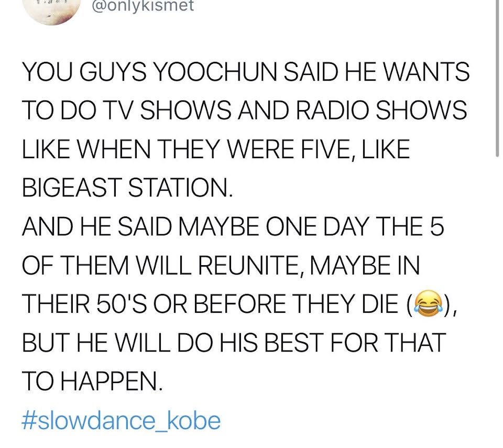Click the word 'RADIO' in the tweet
This screenshot has width=503, height=448.
[332, 110]
